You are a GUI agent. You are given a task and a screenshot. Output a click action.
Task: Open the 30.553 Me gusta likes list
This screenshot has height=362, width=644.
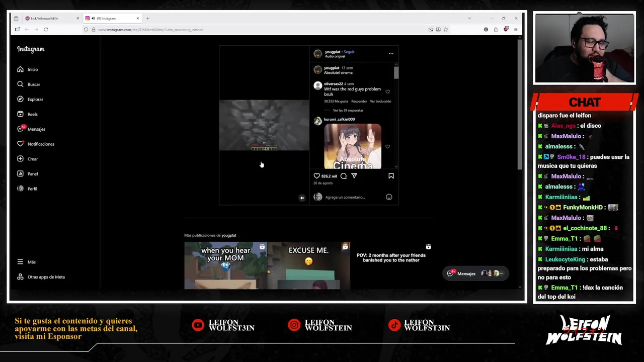coord(336,102)
